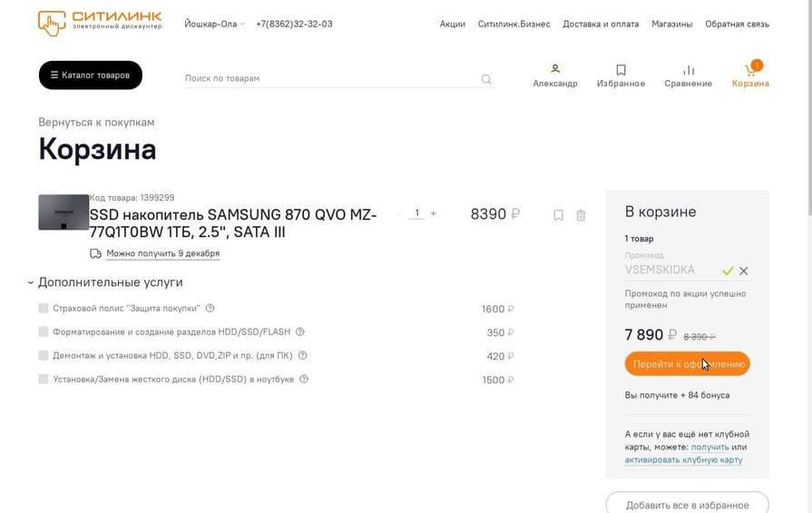Click the "Вернуться к покупкам" link
The image size is (812, 513).
[x=96, y=123]
